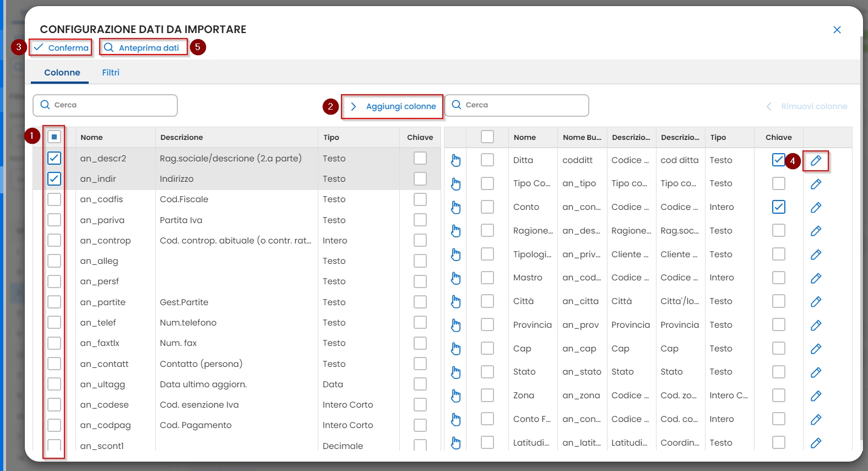Edit the Conto row with pencil icon
Image resolution: width=868 pixels, height=471 pixels.
816,208
